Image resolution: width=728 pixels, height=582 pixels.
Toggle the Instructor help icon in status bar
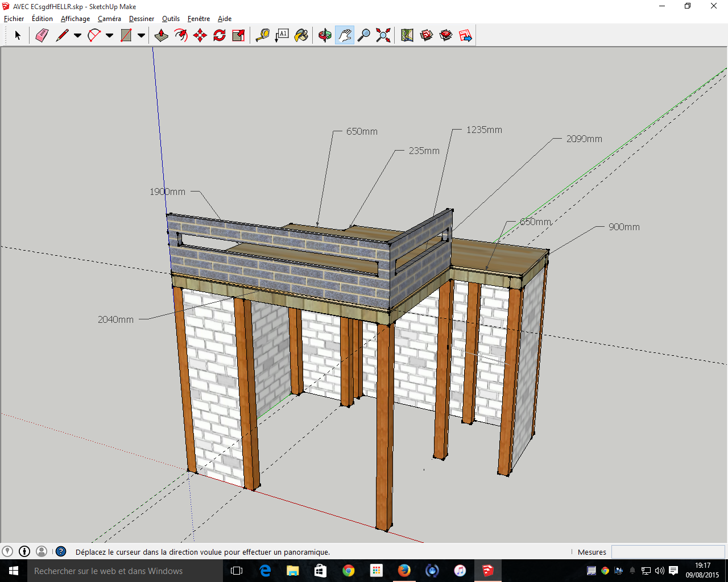click(x=61, y=551)
